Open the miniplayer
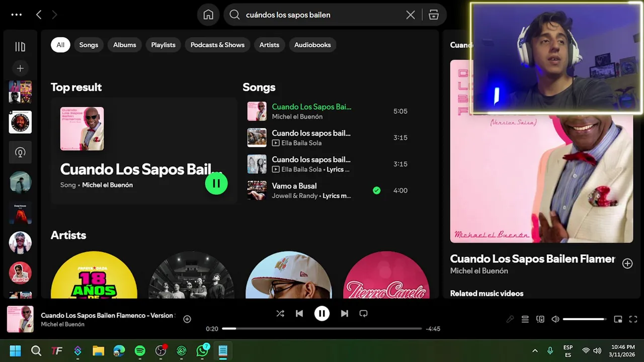The height and width of the screenshot is (362, 644). (x=618, y=319)
